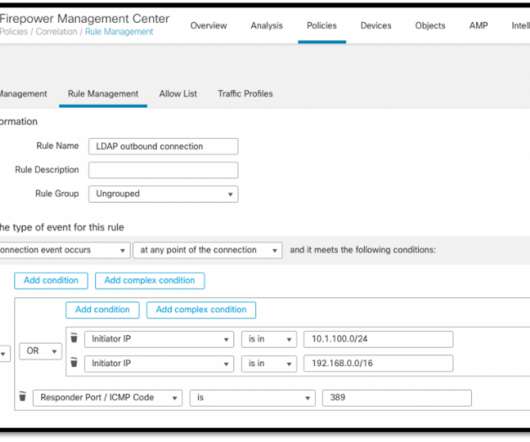Screen dimensions: 530x442
Task: Open second Initiator IP field dropdown
Action: tap(159, 363)
